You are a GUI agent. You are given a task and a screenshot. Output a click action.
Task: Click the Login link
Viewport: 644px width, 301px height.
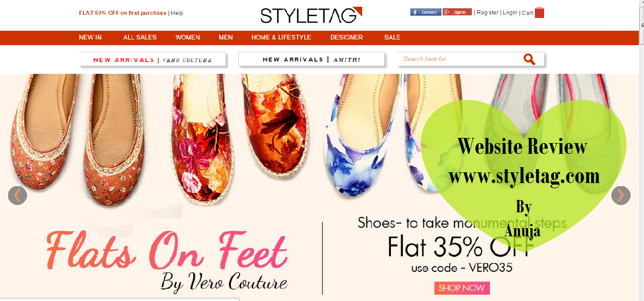510,13
